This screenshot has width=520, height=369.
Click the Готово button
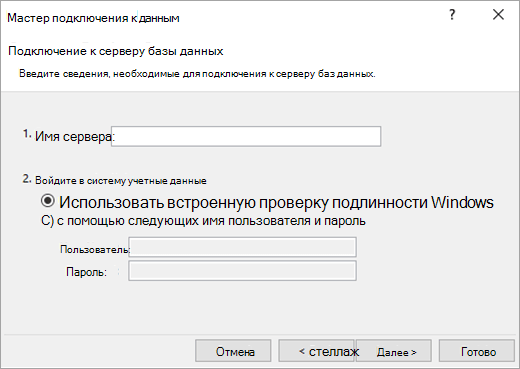(477, 351)
